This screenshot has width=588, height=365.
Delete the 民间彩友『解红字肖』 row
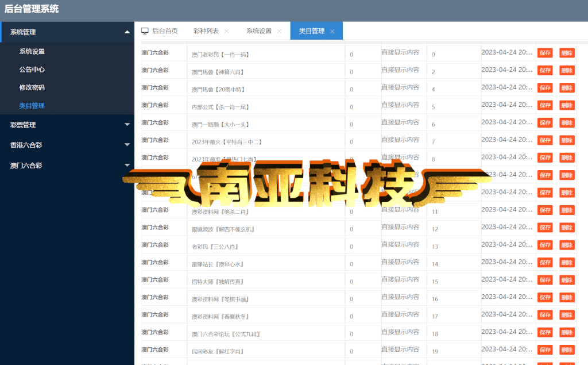pyautogui.click(x=567, y=349)
